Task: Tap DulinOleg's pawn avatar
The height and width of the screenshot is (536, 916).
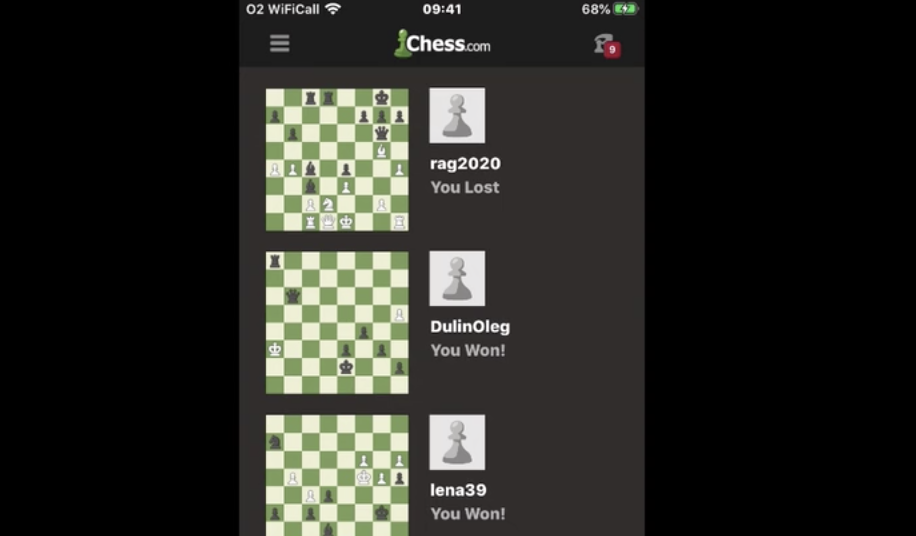Action: (457, 279)
